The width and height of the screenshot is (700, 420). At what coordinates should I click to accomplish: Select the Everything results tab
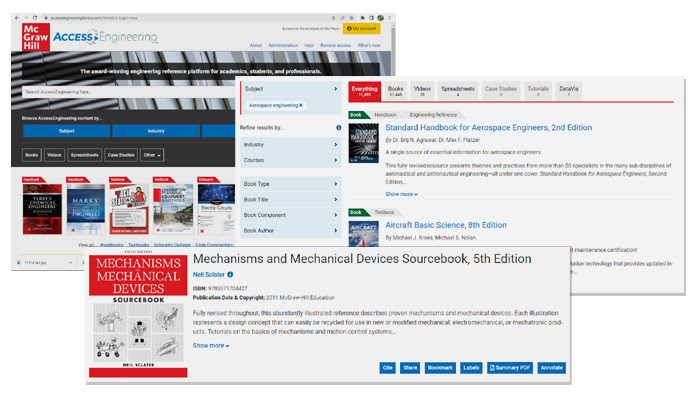[364, 91]
